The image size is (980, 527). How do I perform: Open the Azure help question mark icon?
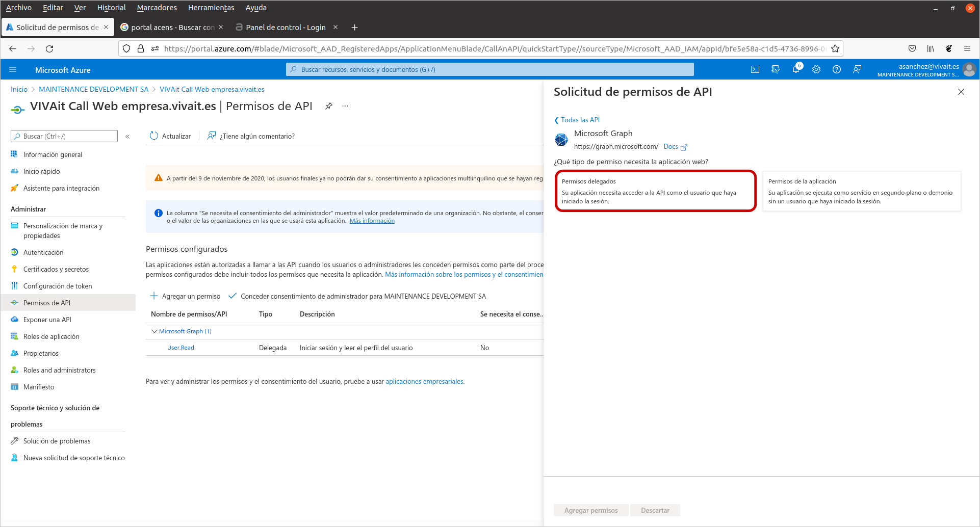point(837,70)
